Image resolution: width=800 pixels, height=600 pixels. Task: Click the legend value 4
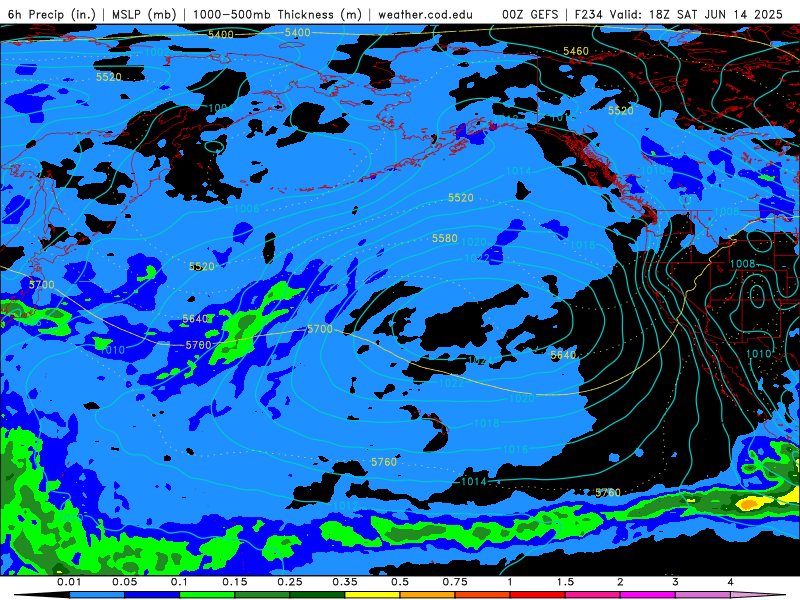point(730,582)
